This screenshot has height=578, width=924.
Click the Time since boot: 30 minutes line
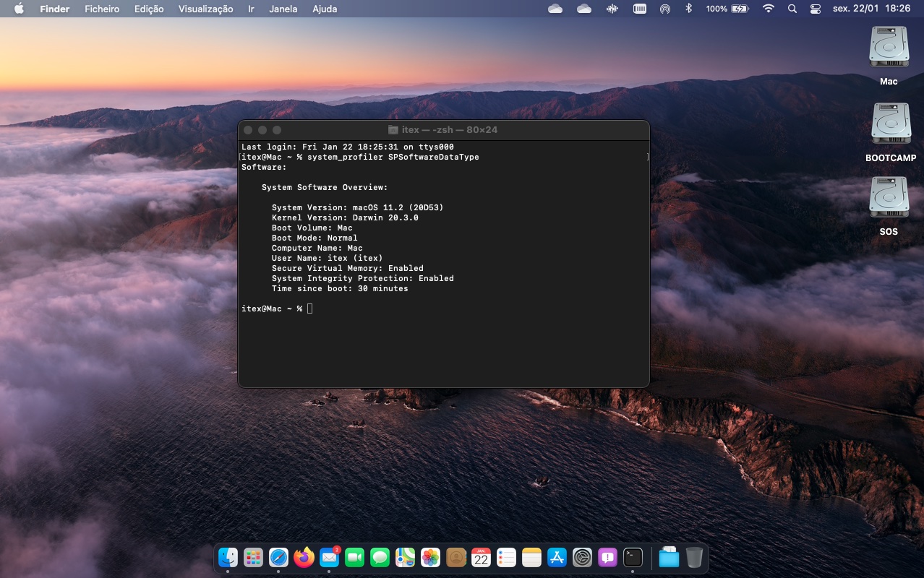tap(340, 288)
